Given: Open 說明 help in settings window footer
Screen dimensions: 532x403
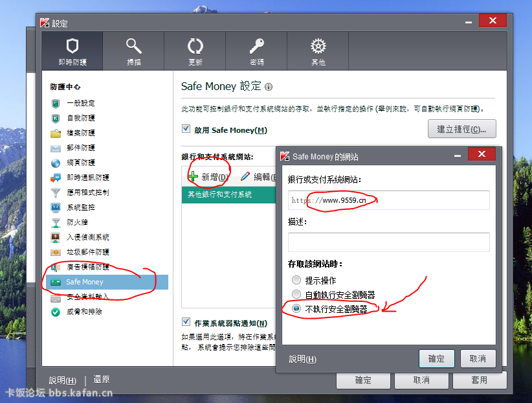Looking at the screenshot, I should [62, 380].
